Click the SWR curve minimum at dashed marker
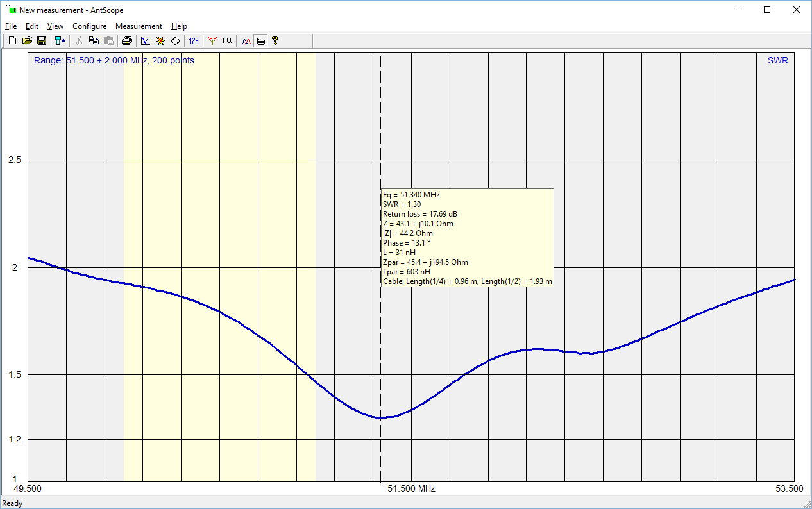 tap(381, 417)
